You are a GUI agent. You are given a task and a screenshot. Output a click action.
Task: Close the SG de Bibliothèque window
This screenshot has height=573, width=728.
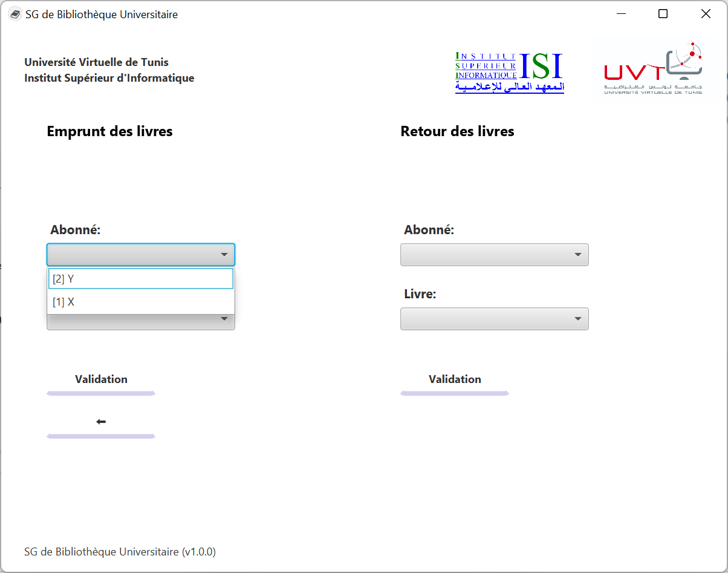point(706,14)
